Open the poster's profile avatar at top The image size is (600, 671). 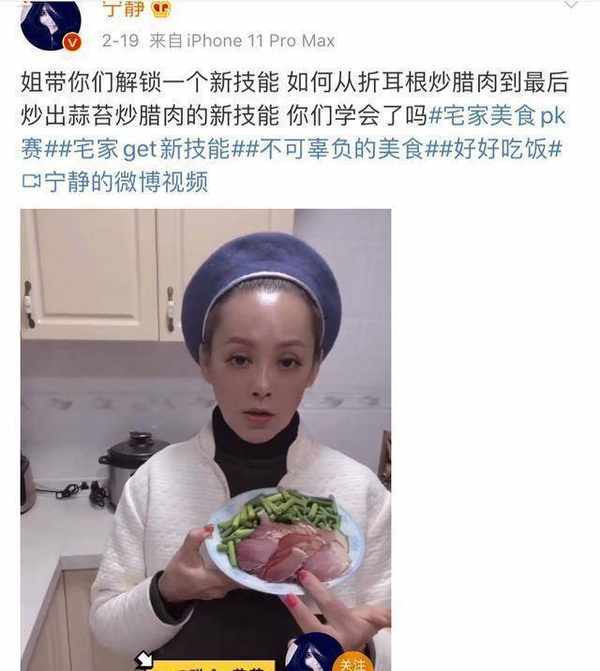click(x=50, y=24)
